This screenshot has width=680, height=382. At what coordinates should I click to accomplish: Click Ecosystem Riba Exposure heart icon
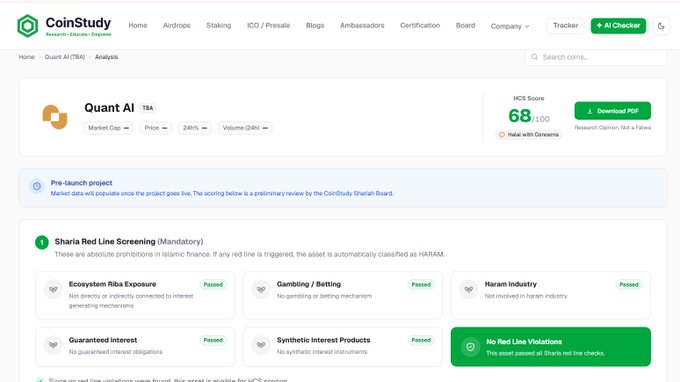tap(53, 289)
